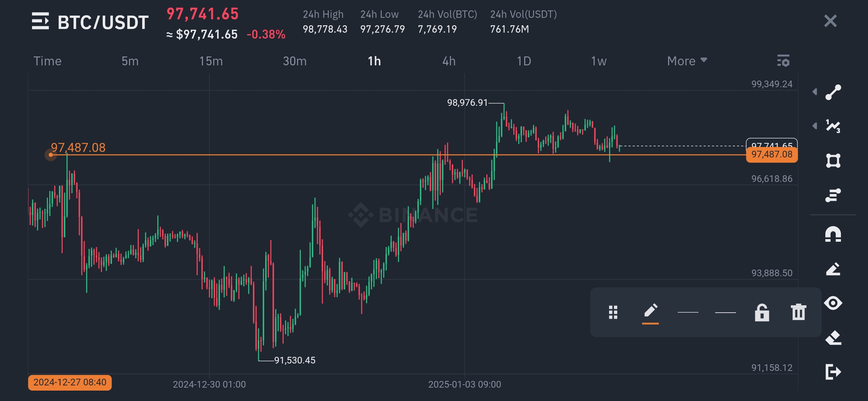This screenshot has height=401, width=868.
Task: Expand the More timeframes dropdown
Action: click(687, 61)
